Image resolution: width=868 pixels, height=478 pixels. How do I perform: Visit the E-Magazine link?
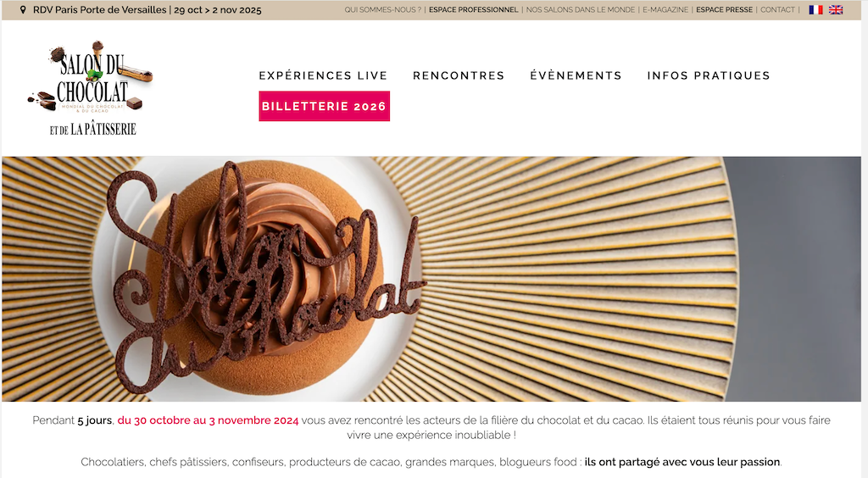point(665,10)
